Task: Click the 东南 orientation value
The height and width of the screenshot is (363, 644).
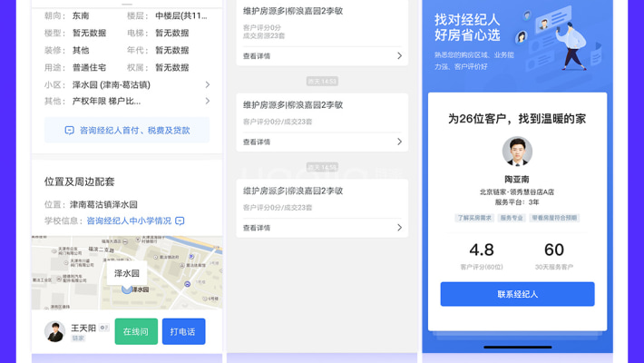Action: pyautogui.click(x=81, y=15)
